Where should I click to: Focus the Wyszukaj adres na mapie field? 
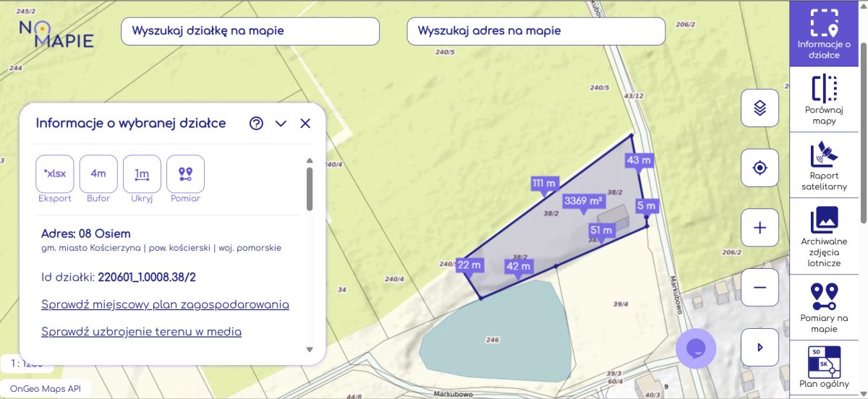tap(536, 31)
